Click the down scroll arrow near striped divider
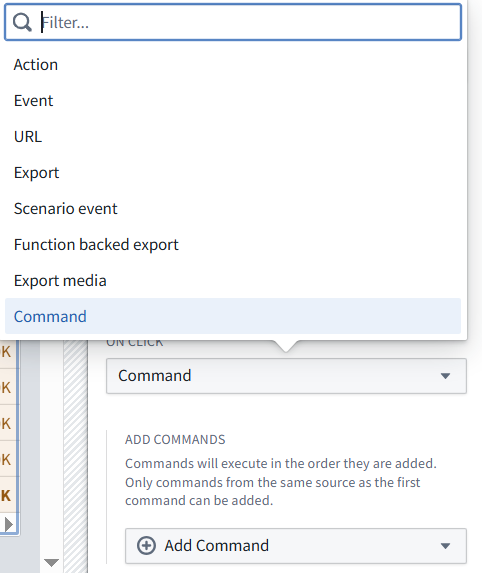This screenshot has height=573, width=482. tap(52, 562)
